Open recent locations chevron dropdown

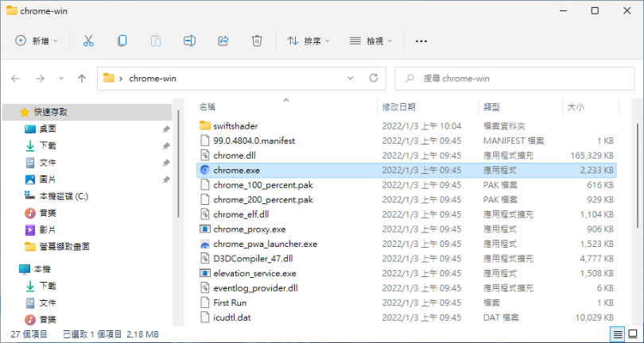61,78
